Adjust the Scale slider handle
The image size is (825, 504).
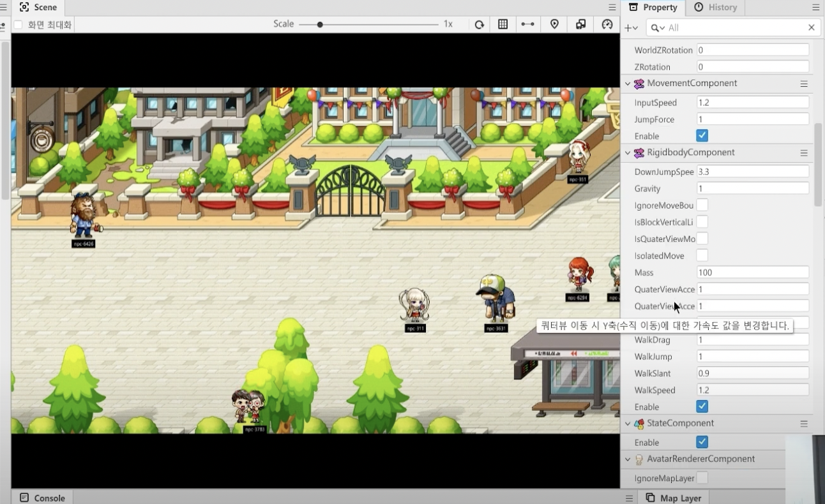(x=320, y=24)
